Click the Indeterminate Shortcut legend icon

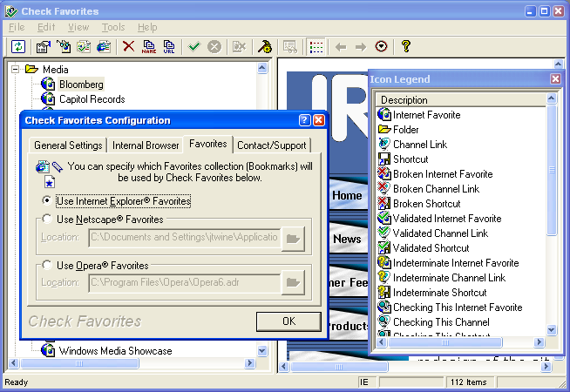[384, 292]
